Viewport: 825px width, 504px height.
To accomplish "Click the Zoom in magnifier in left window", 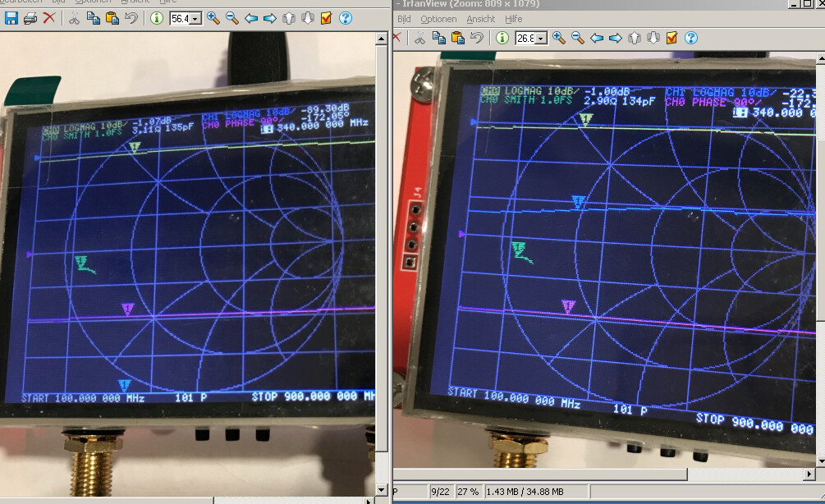I will tap(213, 18).
